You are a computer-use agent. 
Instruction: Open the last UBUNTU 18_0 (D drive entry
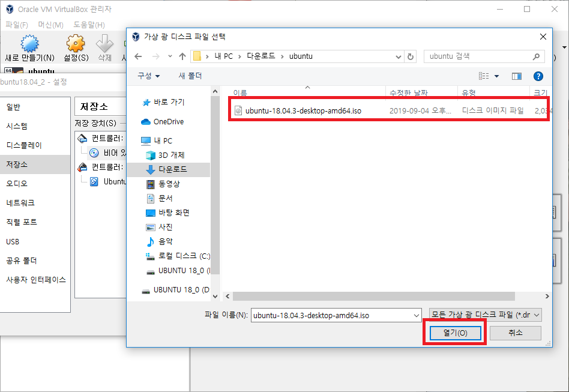click(175, 290)
